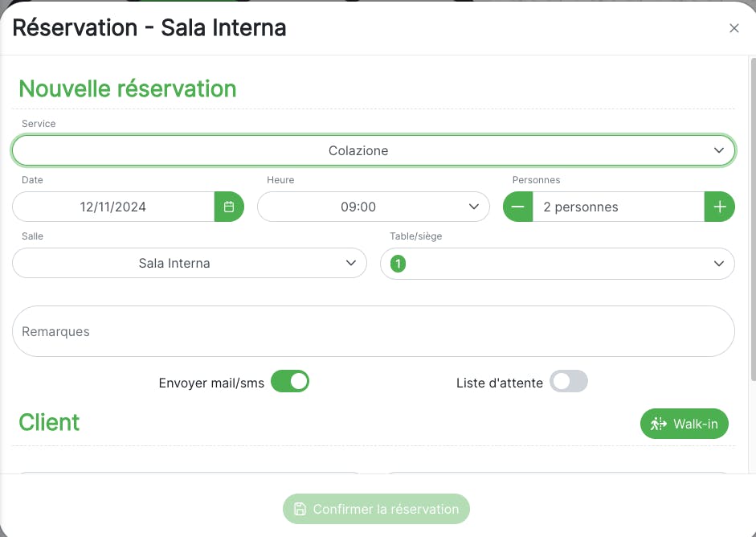Open the Service dropdown showing Colazione
Image resolution: width=756 pixels, height=537 pixels.
pos(374,150)
